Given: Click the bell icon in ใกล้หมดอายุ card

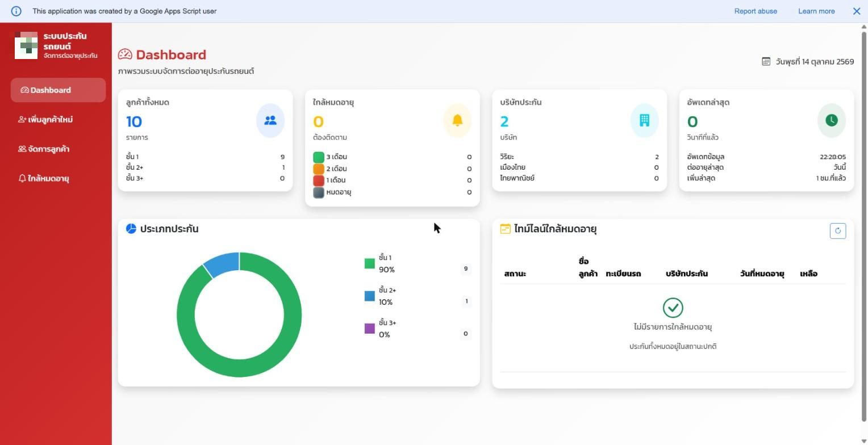Looking at the screenshot, I should (x=457, y=120).
